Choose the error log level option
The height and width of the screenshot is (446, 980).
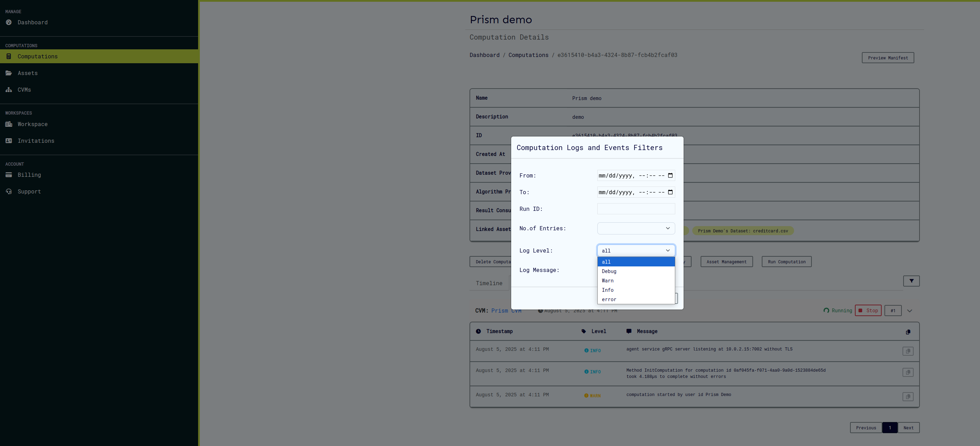coord(636,299)
